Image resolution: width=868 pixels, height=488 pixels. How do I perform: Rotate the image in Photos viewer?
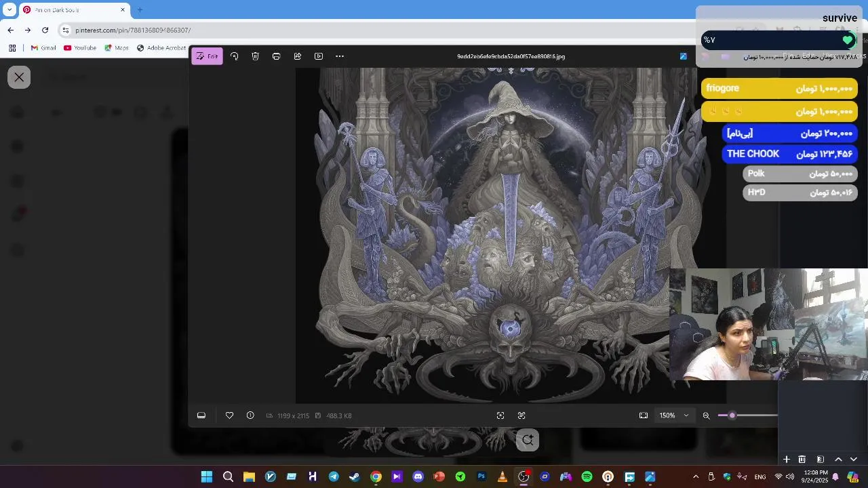click(235, 56)
